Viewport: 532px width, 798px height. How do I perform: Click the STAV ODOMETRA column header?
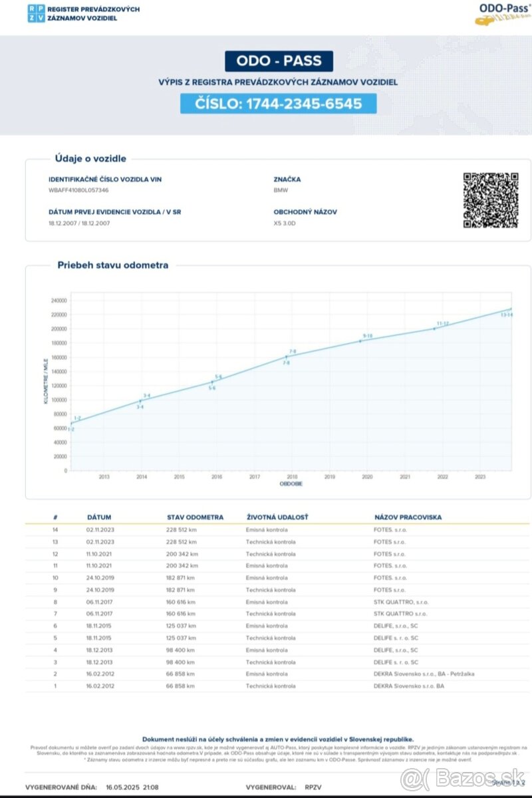(x=195, y=517)
